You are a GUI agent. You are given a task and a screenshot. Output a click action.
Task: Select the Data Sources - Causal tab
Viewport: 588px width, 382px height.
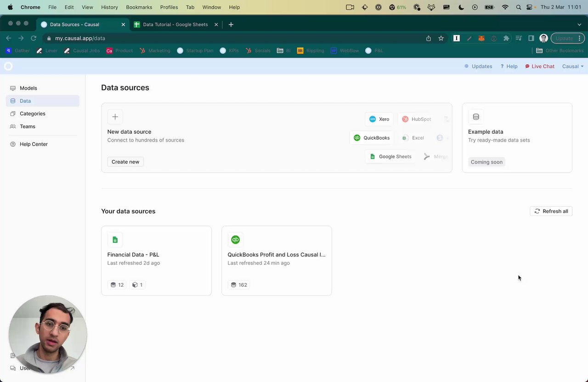point(83,25)
